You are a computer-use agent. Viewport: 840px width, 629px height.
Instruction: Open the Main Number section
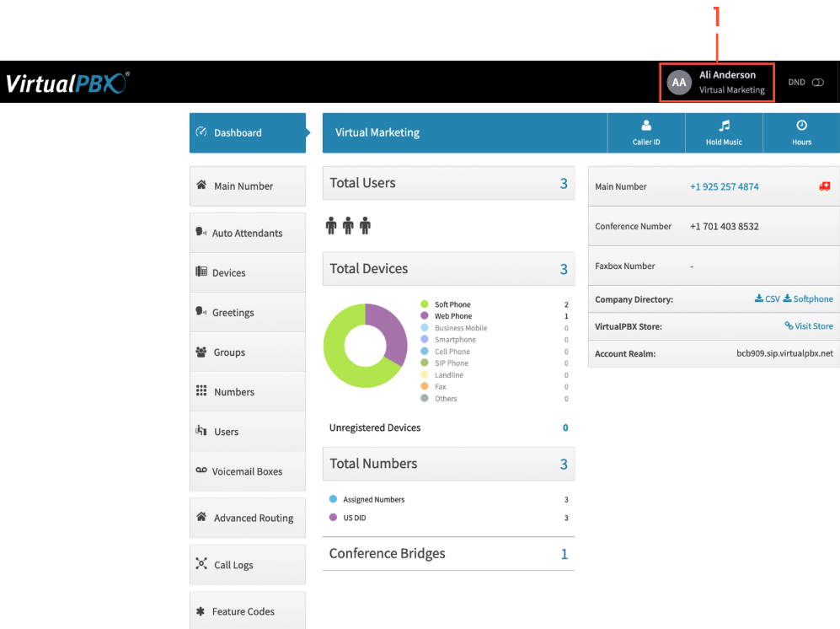[x=248, y=186]
